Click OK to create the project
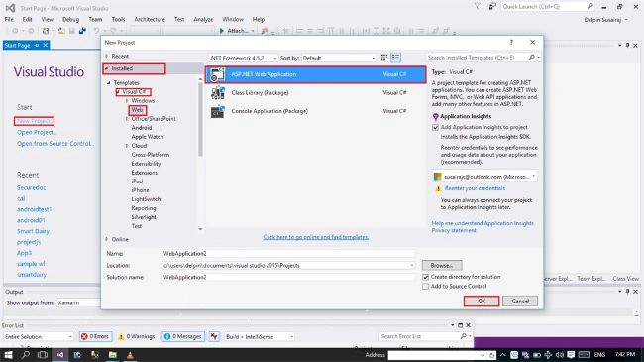This screenshot has height=362, width=644. [x=482, y=302]
